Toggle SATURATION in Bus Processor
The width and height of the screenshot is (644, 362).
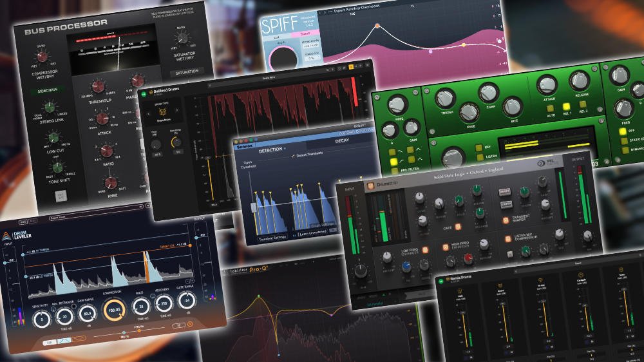coord(187,72)
